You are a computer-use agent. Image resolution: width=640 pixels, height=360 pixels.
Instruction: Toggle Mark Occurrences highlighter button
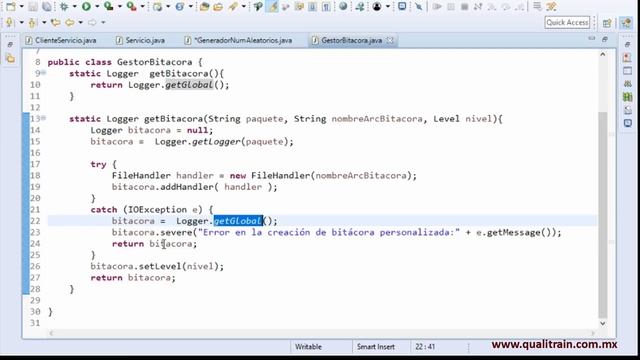pyautogui.click(x=272, y=6)
